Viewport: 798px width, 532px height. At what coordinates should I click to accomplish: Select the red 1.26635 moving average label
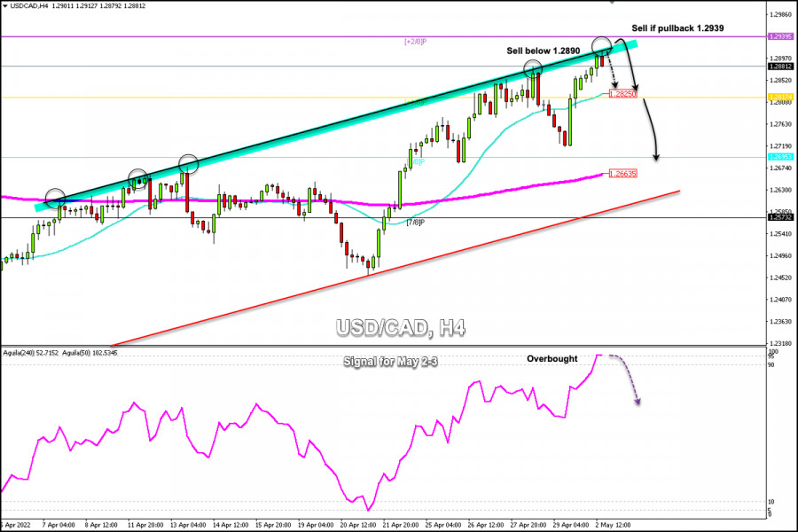[x=623, y=174]
